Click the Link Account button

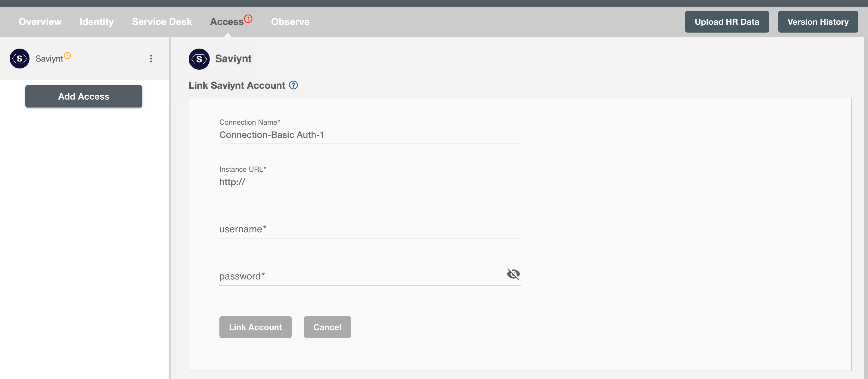(255, 327)
